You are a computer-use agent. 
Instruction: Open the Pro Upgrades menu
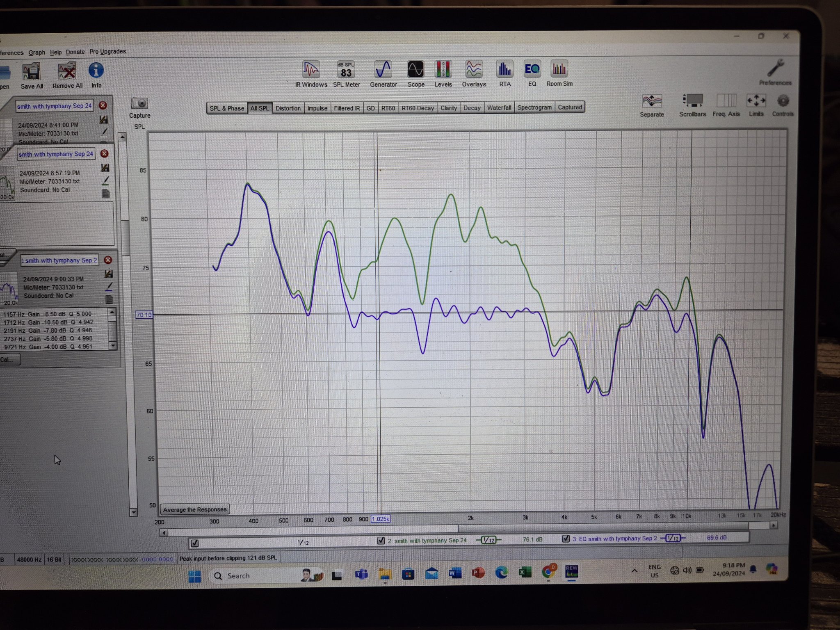(x=107, y=52)
